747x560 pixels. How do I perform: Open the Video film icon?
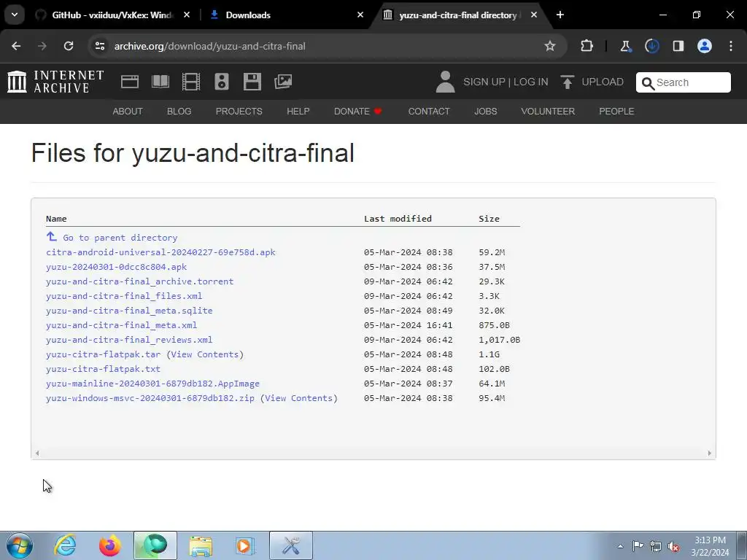click(x=191, y=82)
